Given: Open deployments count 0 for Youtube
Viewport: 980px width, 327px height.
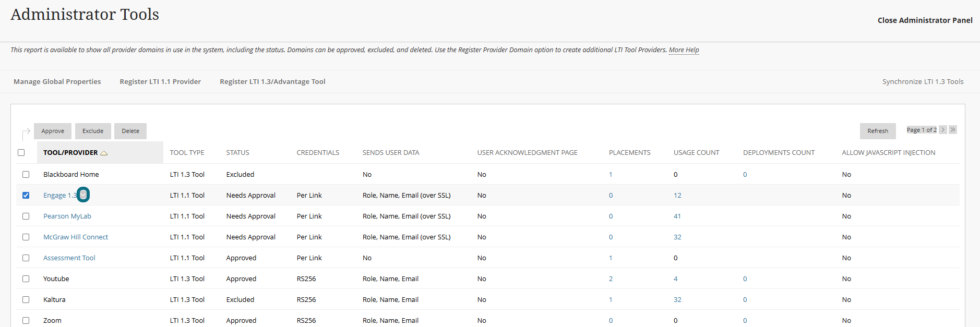Looking at the screenshot, I should tap(745, 278).
